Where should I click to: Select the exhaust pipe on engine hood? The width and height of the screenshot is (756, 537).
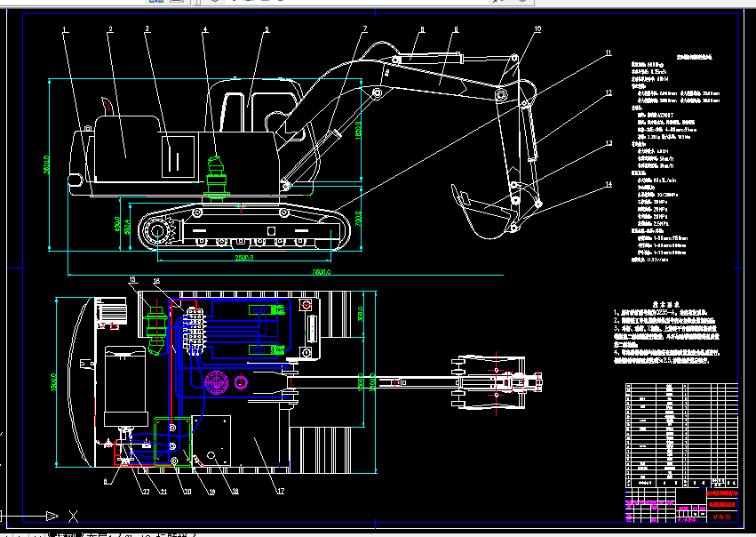pos(106,107)
